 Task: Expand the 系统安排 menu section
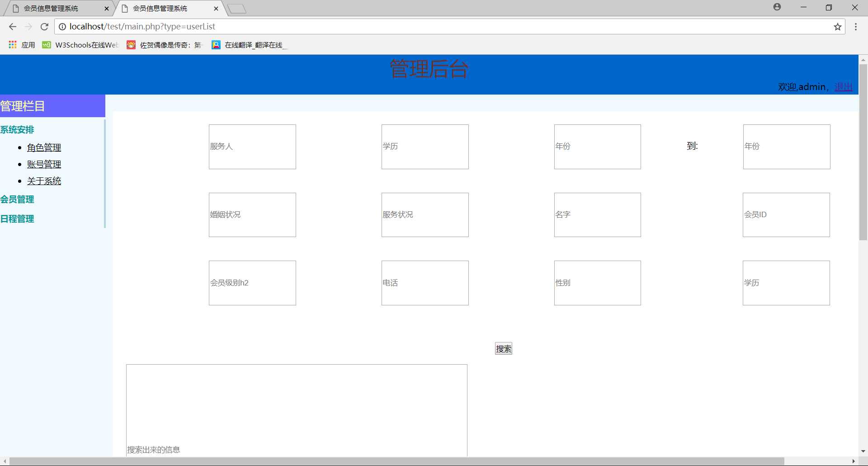[17, 130]
